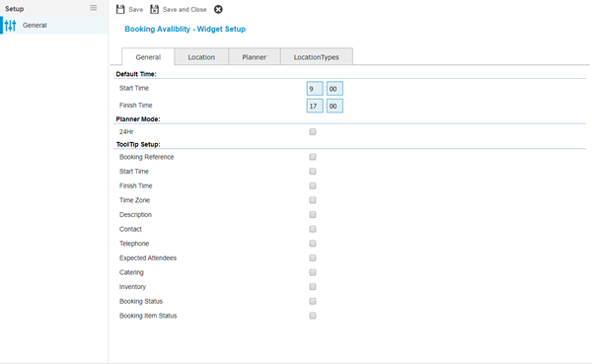Image resolution: width=592 pixels, height=364 pixels.
Task: Click the Save and Close button label
Action: (185, 10)
